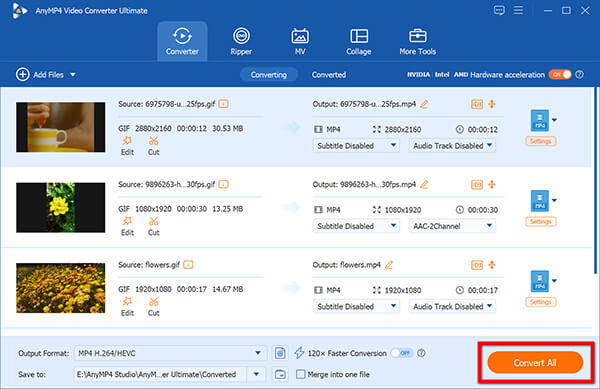Open the AAC-2Channel audio dropdown
Image resolution: width=600 pixels, height=389 pixels.
[x=452, y=226]
